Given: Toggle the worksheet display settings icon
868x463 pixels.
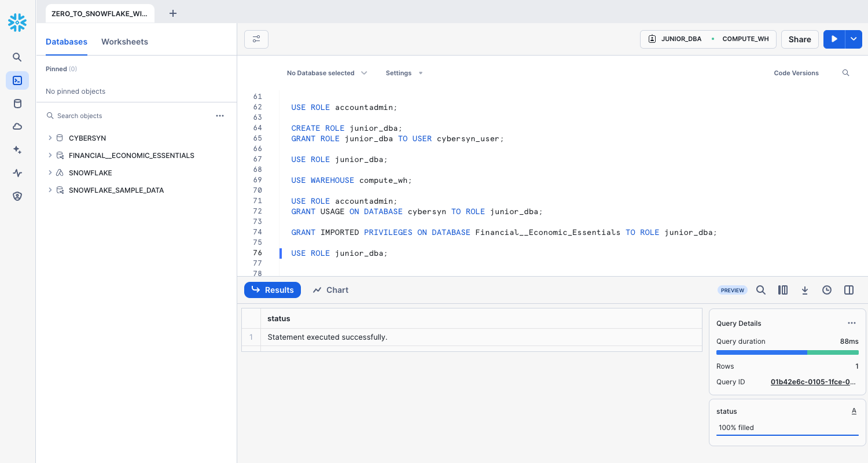Looking at the screenshot, I should tap(256, 39).
